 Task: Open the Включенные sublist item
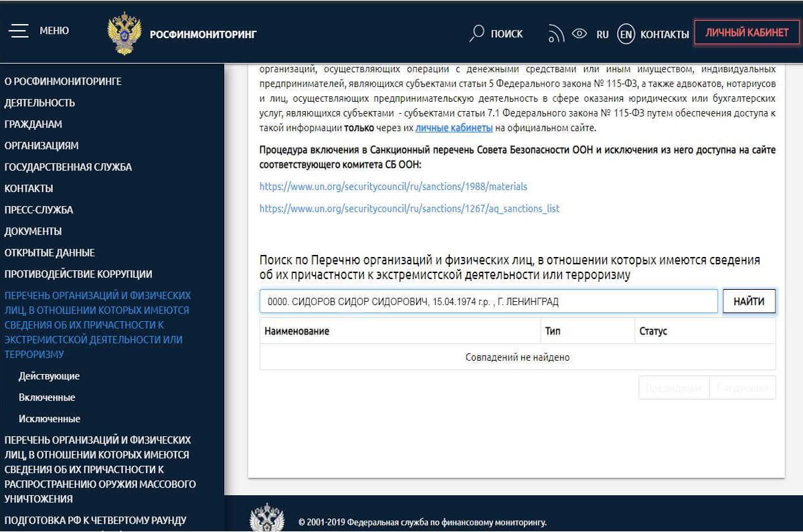click(47, 397)
